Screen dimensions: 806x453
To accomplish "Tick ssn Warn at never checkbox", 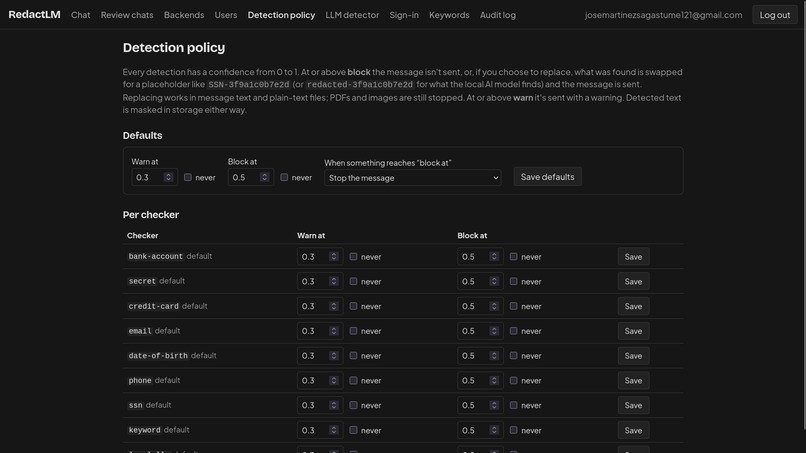I will [353, 405].
